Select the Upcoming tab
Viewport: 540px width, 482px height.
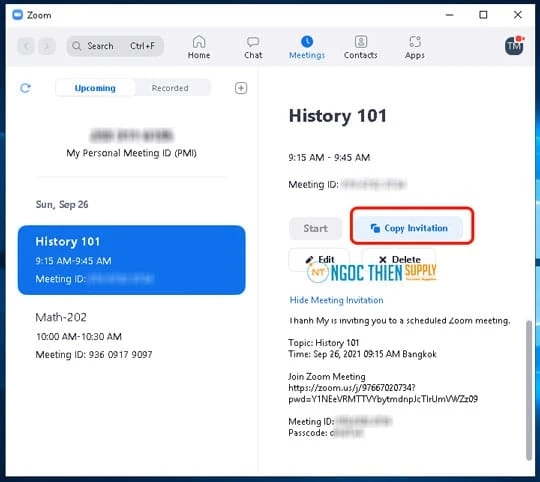pos(95,88)
